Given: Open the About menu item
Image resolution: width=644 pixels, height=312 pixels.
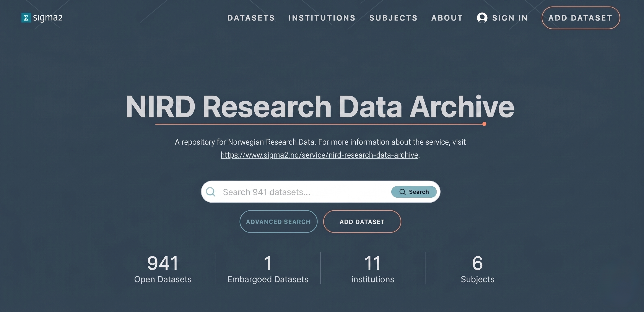Looking at the screenshot, I should (447, 18).
